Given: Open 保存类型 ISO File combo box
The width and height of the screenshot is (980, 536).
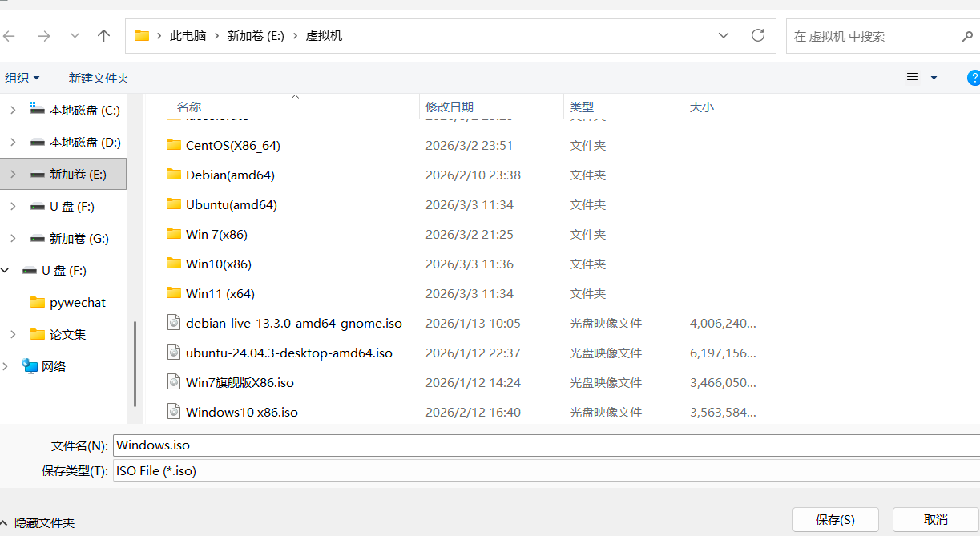Looking at the screenshot, I should click(546, 470).
